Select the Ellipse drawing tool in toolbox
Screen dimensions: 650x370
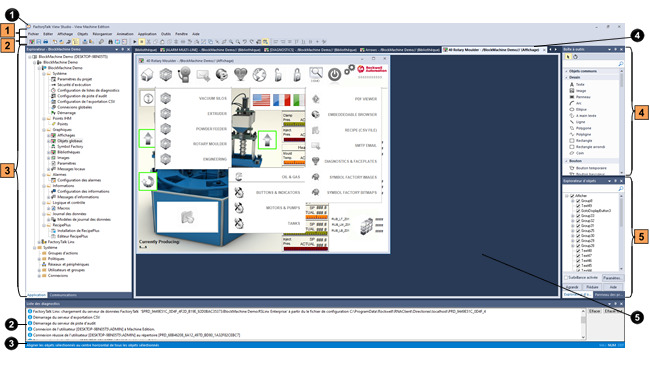(x=578, y=109)
